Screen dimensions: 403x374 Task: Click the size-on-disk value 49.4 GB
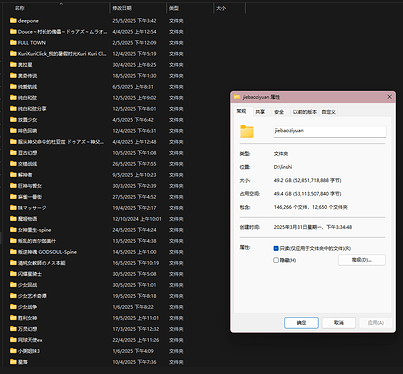tap(307, 194)
